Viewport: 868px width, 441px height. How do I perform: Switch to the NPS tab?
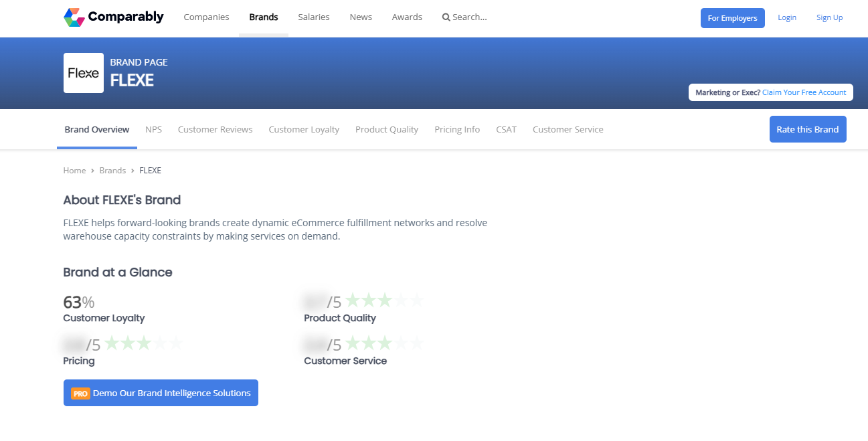click(x=153, y=130)
